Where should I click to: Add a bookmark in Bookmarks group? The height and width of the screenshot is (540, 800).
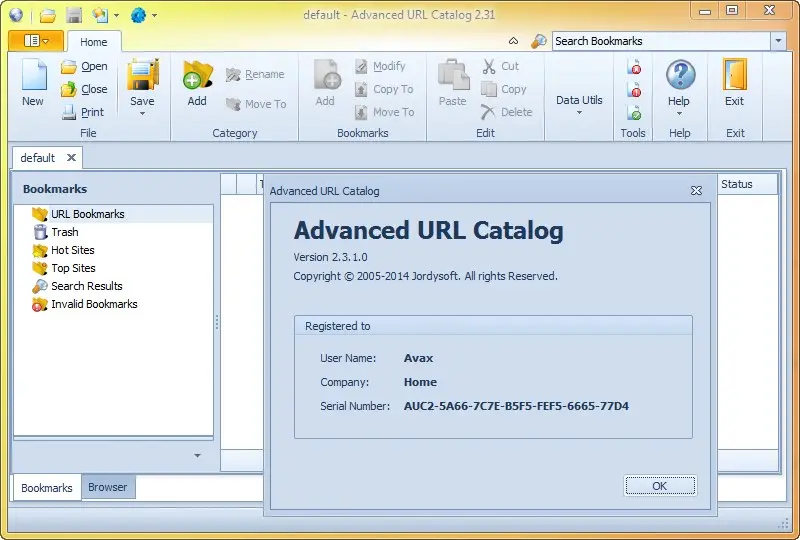[x=326, y=83]
